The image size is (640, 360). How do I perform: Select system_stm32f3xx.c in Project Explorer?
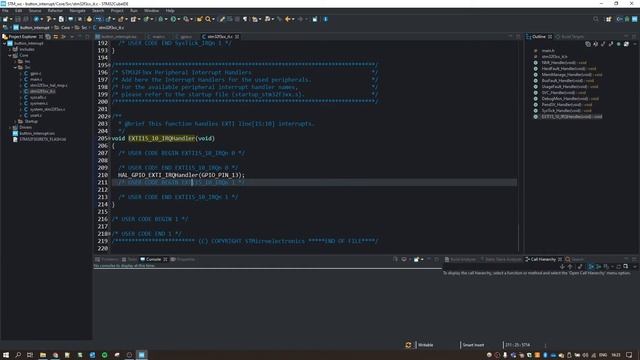47,109
